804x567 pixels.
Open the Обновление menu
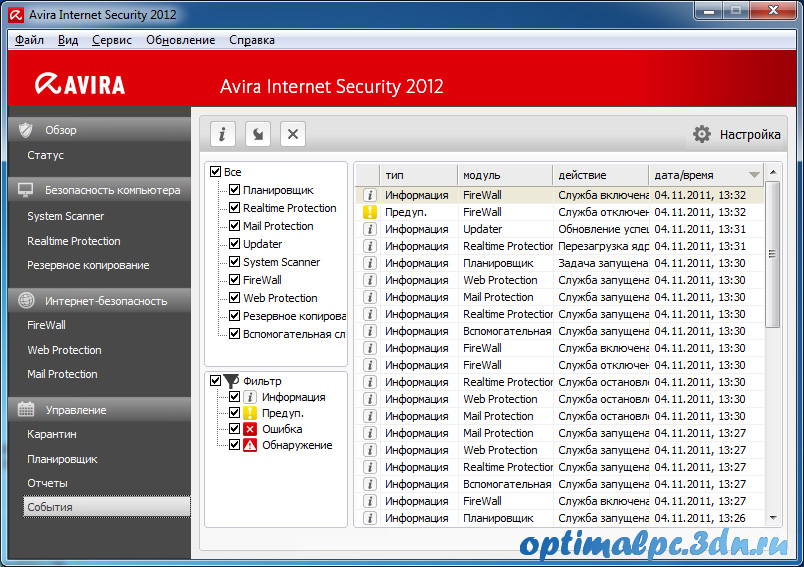(x=180, y=40)
